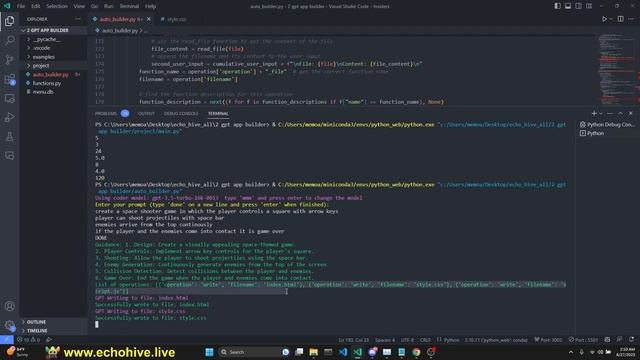Open the Remote Explorer view
Viewport: 640px width, 360px height.
point(9,98)
